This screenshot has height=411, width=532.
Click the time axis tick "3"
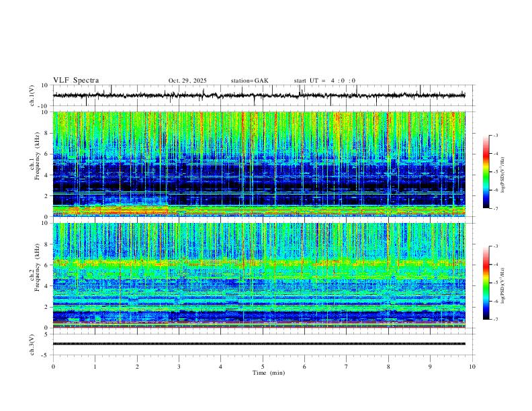179,367
